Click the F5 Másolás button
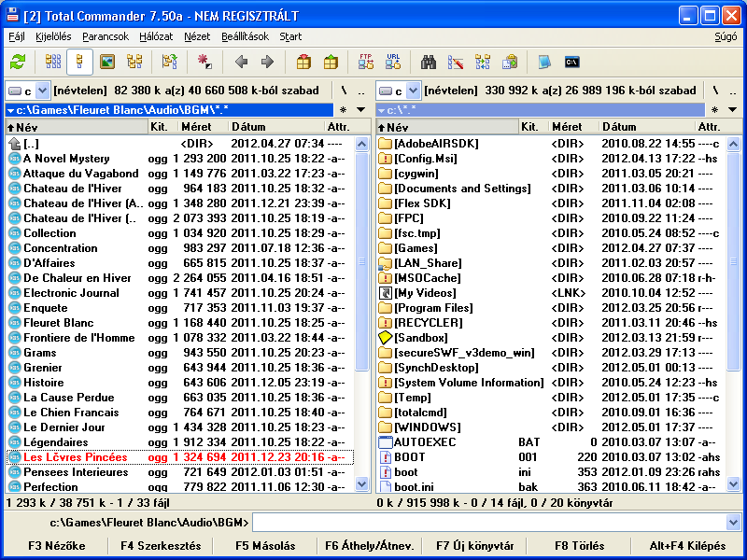 pos(265,546)
